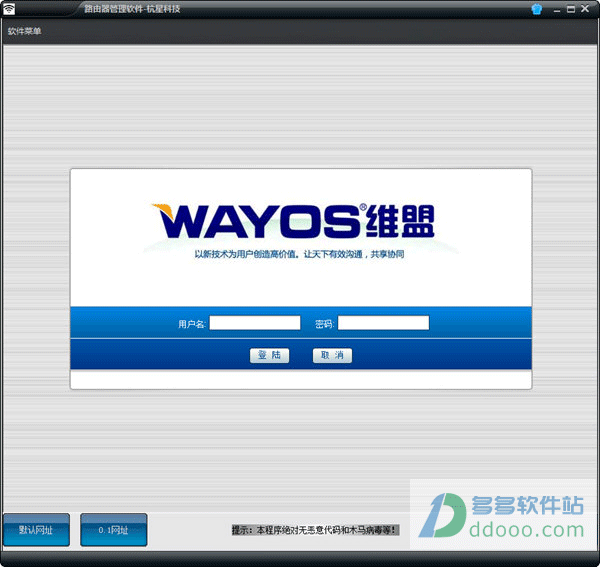The image size is (600, 567).
Task: Click the WiFi router app icon in title bar
Action: (x=8, y=9)
